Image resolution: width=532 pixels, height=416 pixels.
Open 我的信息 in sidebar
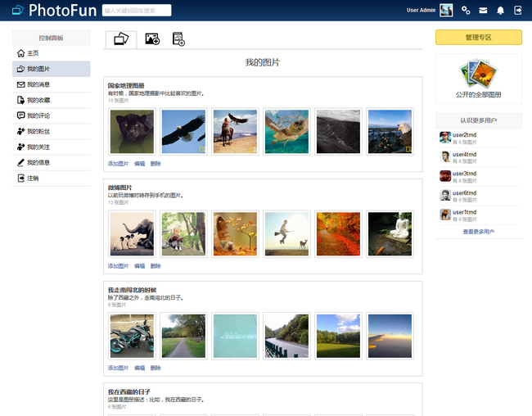(x=52, y=163)
